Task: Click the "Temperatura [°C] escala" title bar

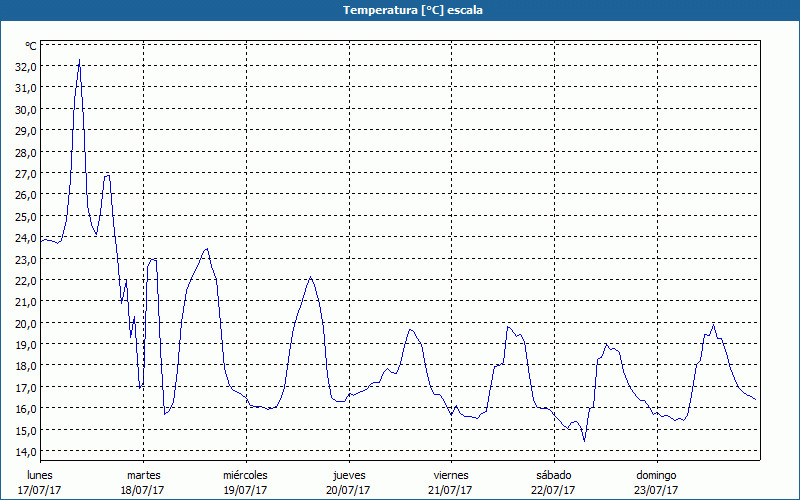Action: [x=400, y=10]
